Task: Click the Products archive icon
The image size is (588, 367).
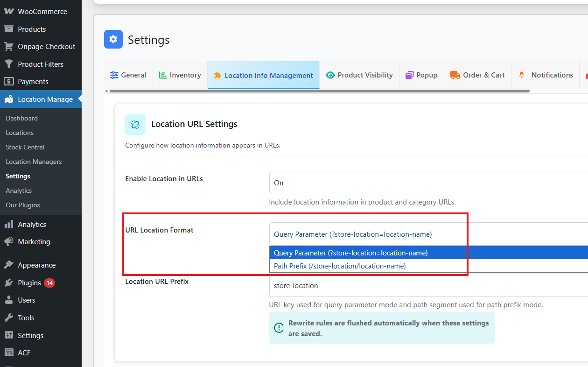Action: tap(8, 29)
